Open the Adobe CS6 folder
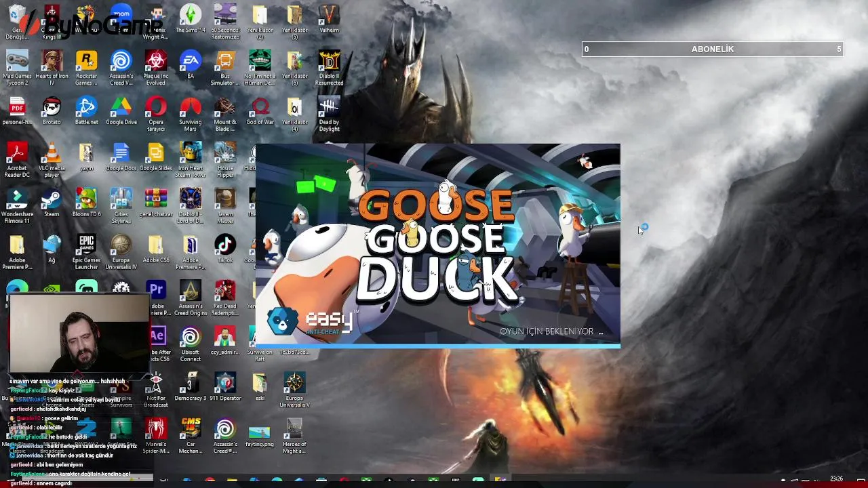868x488 pixels. [156, 249]
